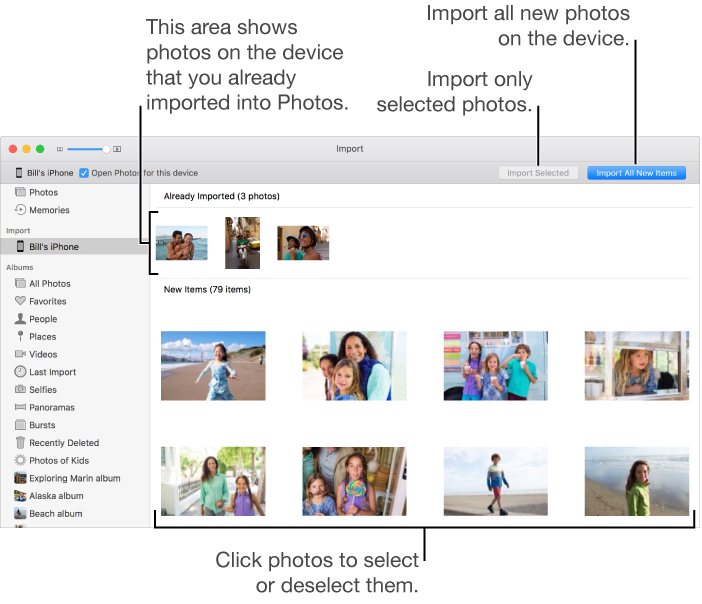Adjust the thumbnail zoom slider
This screenshot has width=702, height=604.
pyautogui.click(x=88, y=149)
